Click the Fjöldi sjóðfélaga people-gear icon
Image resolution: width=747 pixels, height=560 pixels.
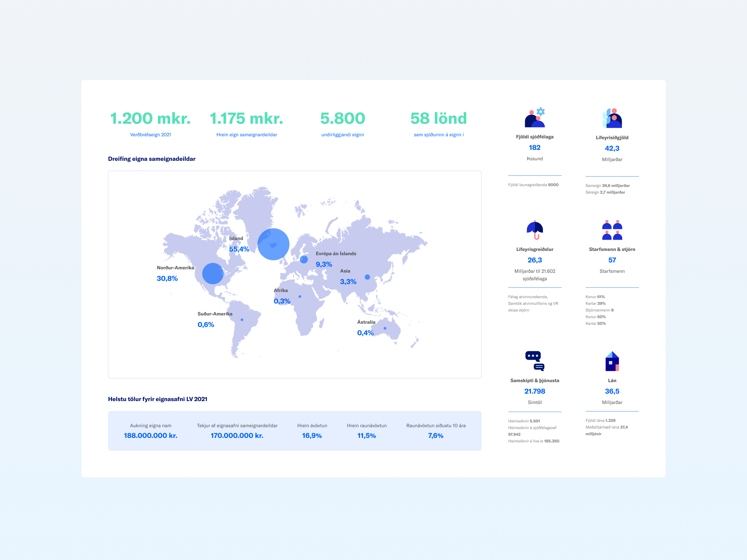point(535,118)
